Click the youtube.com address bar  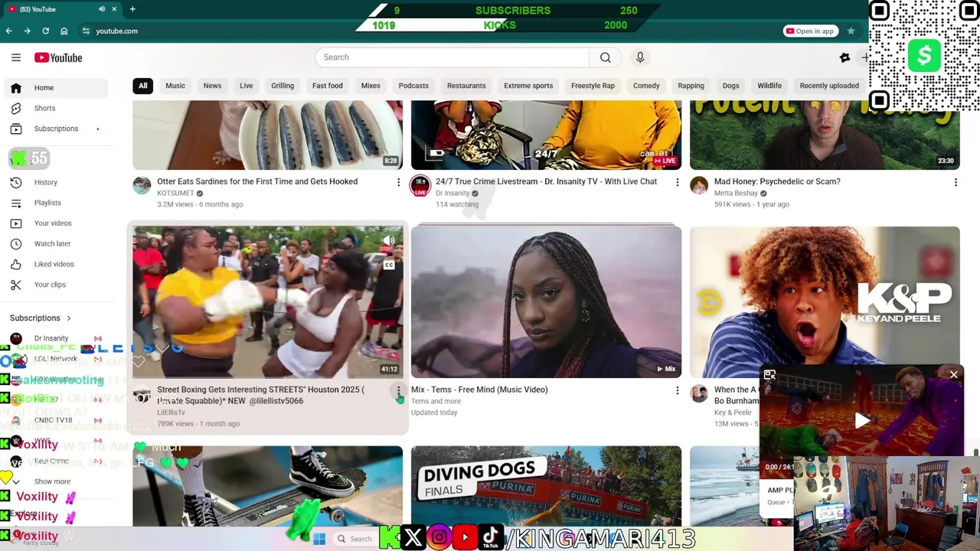(116, 31)
